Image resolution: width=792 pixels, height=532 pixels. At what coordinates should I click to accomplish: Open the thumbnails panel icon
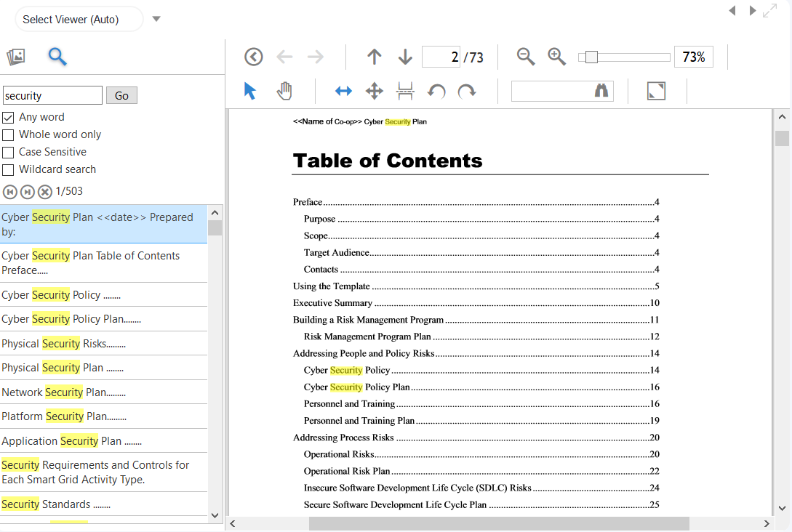click(x=16, y=57)
